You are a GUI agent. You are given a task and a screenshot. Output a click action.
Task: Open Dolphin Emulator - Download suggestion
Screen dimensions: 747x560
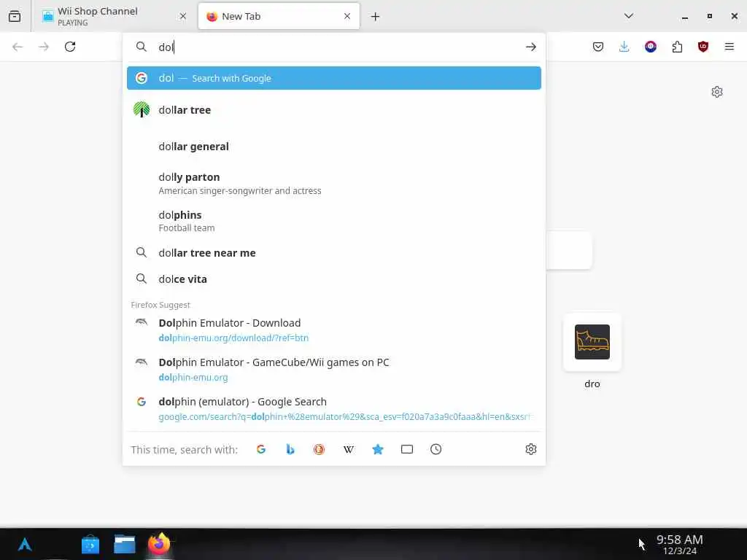pos(334,330)
